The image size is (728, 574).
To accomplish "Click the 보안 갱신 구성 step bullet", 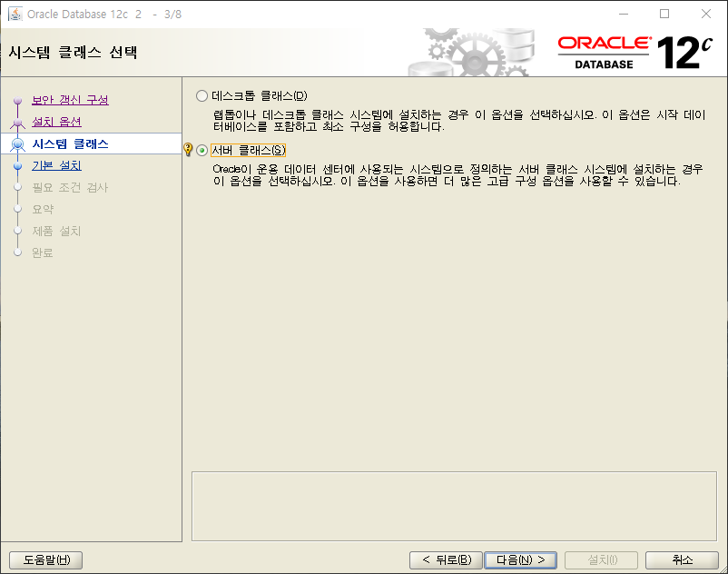I will (17, 100).
